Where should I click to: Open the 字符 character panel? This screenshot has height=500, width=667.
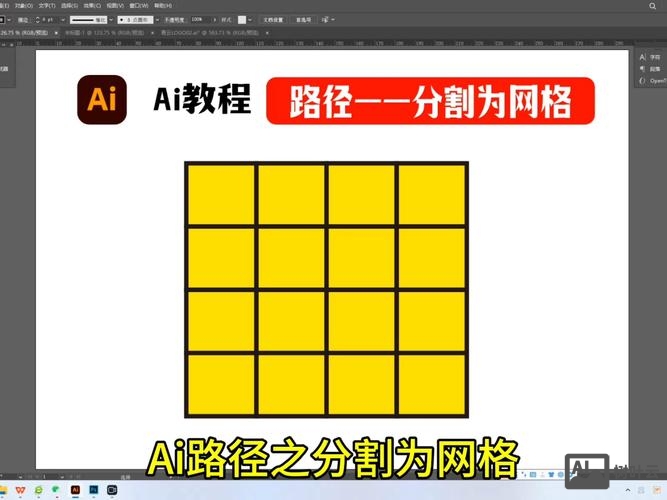pos(650,57)
